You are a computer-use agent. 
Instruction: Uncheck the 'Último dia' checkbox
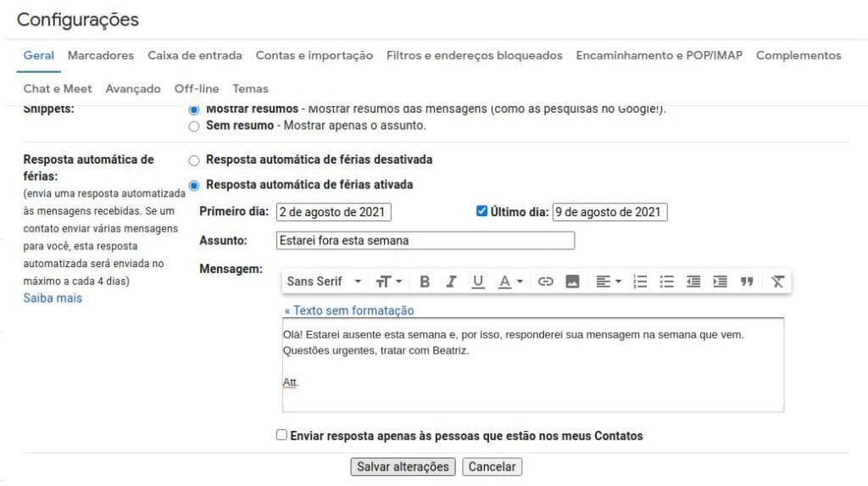click(x=481, y=210)
